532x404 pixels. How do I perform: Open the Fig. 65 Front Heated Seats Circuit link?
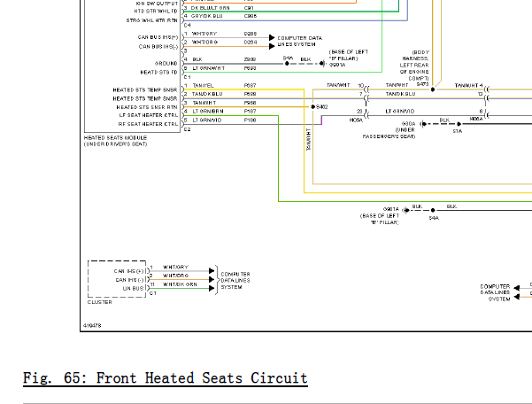(x=166, y=378)
